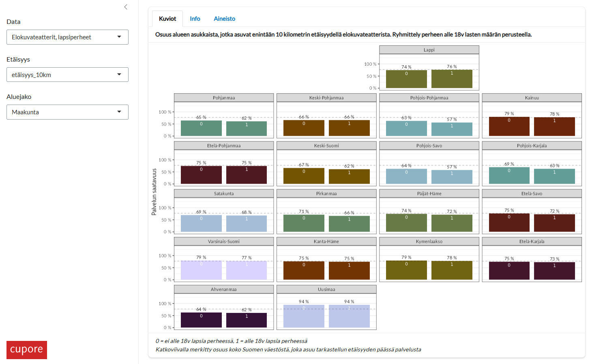Image resolution: width=592 pixels, height=364 pixels.
Task: Click the Pirkanmaa panel title strip
Action: click(x=326, y=193)
